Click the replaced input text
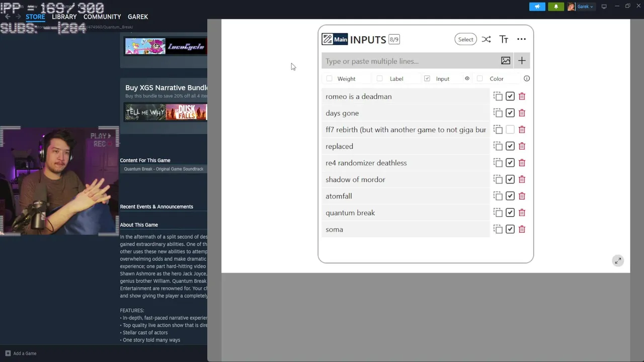Viewport: 644px width, 362px height. click(x=339, y=146)
